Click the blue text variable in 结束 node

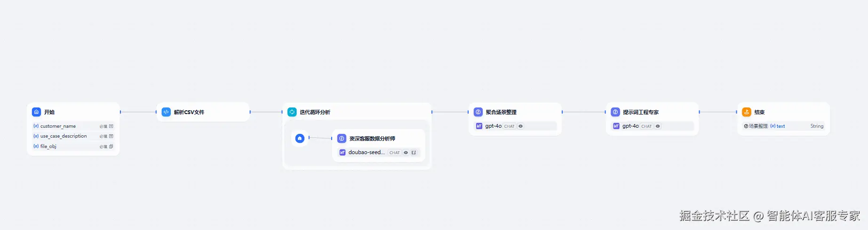pos(780,126)
